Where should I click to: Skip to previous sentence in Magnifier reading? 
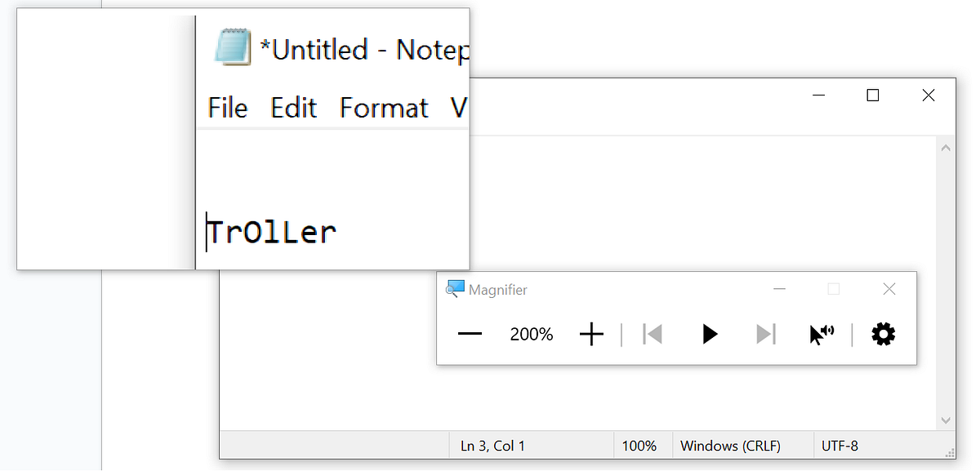pyautogui.click(x=652, y=334)
